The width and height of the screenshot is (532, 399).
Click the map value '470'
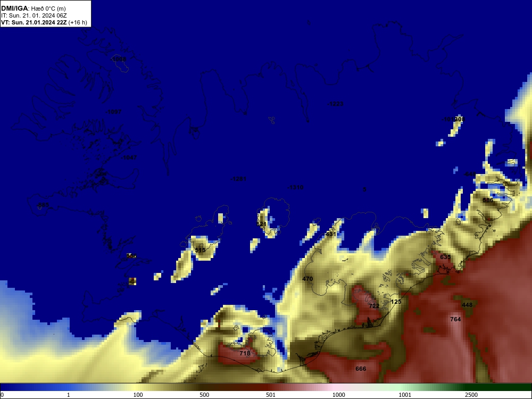pos(307,279)
